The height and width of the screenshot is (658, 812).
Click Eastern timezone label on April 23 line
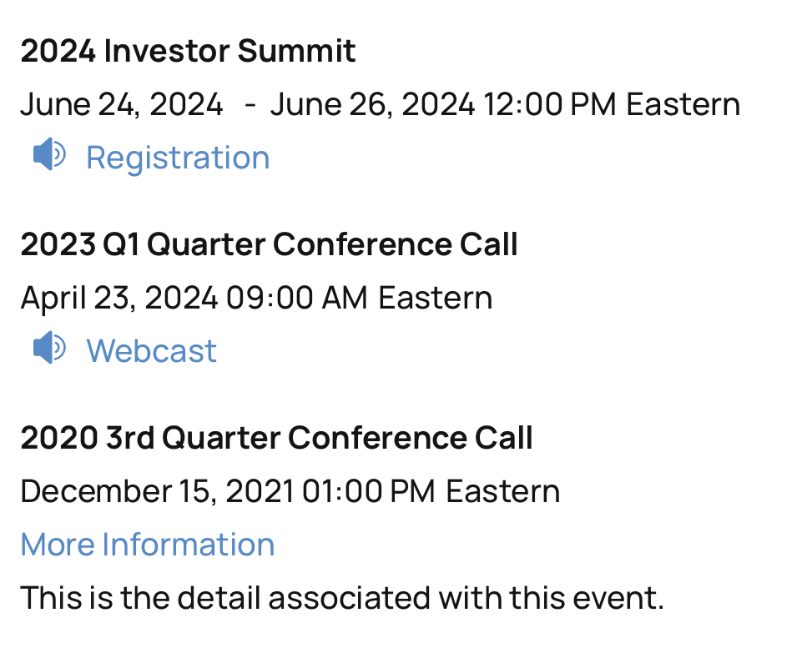(435, 299)
